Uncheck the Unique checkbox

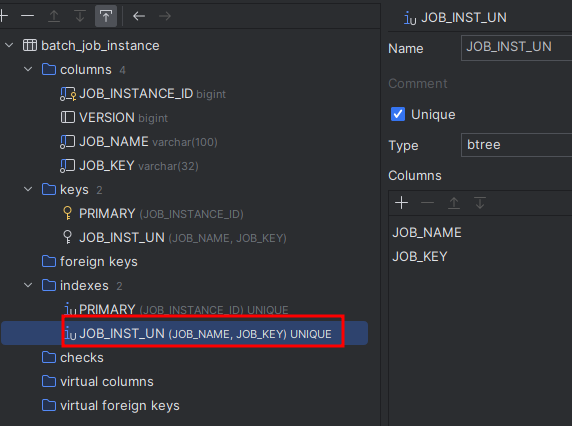click(x=398, y=114)
